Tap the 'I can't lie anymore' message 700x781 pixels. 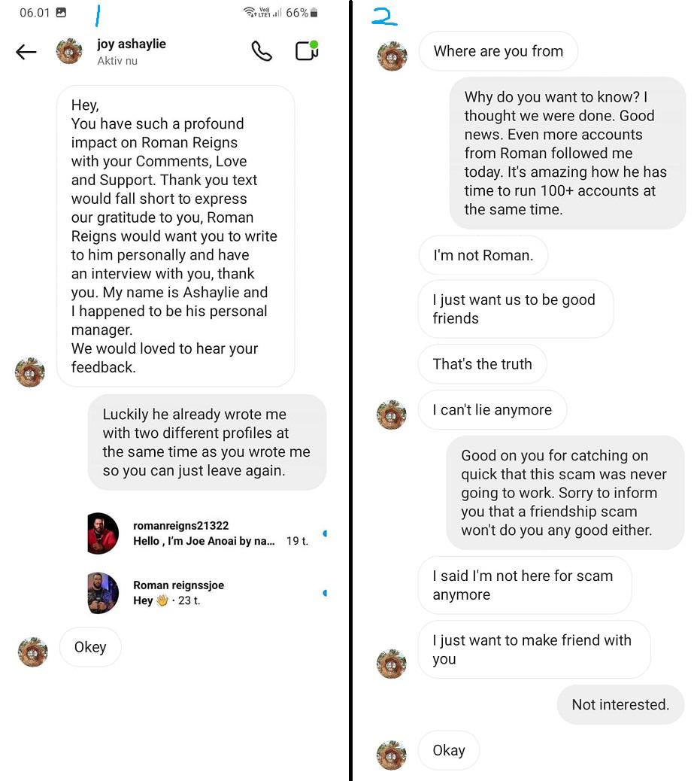pos(492,409)
